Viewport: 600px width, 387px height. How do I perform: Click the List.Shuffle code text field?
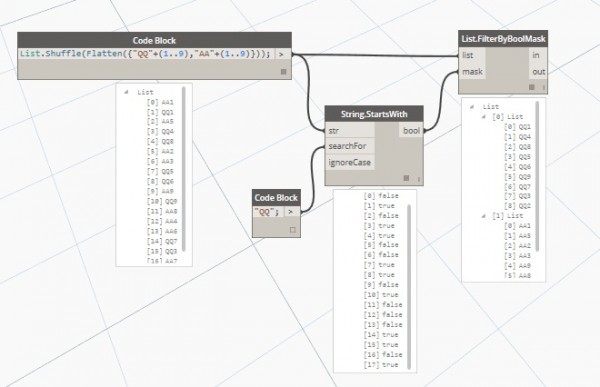pos(146,54)
